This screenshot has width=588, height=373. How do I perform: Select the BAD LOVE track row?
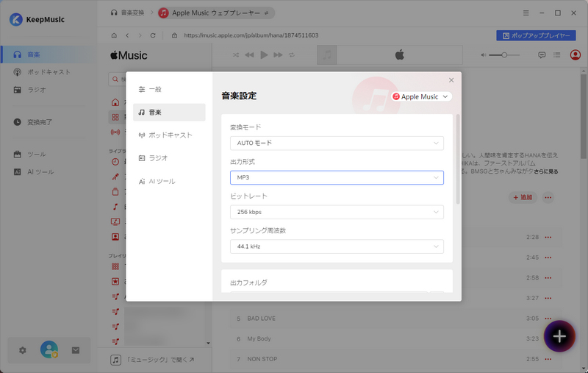[395, 319]
